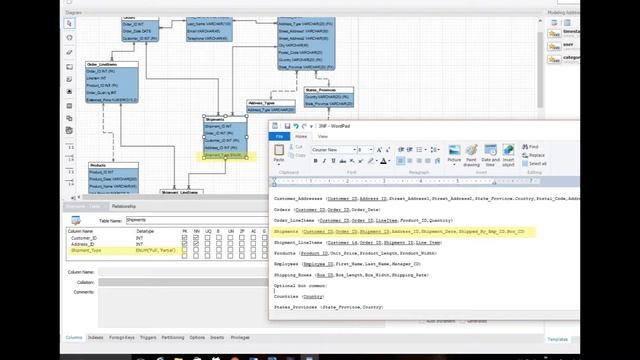Click Align text left in WordPad
Image resolution: width=640 pixels, height=360 pixels.
(x=401, y=161)
